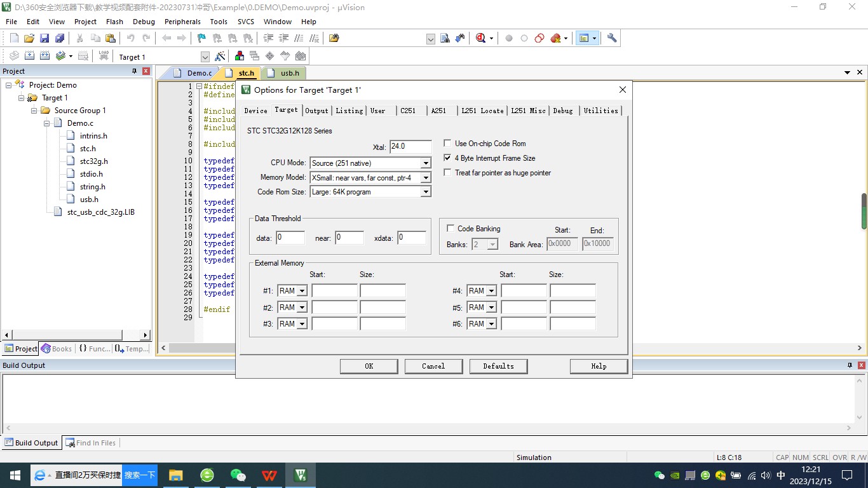This screenshot has width=868, height=488.
Task: Open External Memory #4 type dropdown
Action: coord(491,291)
